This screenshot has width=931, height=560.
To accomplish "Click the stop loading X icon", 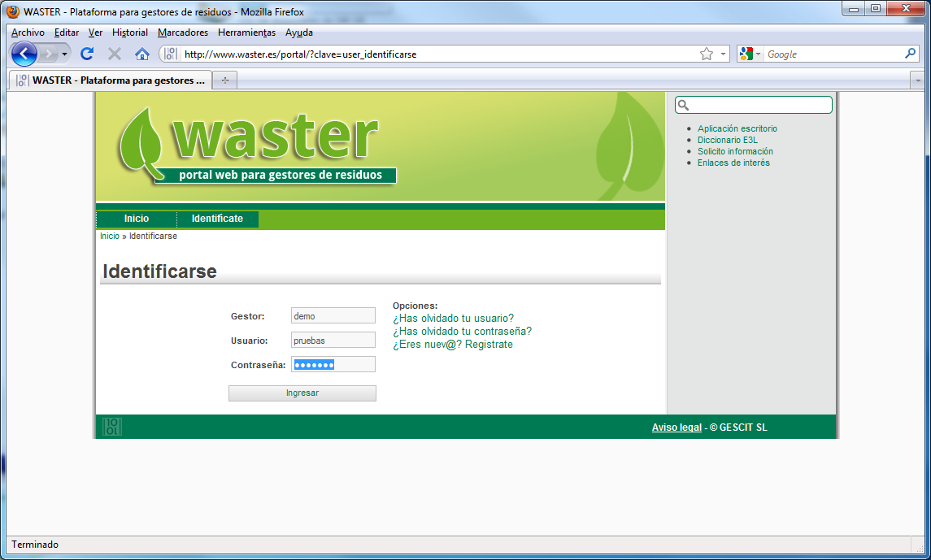I will [115, 54].
